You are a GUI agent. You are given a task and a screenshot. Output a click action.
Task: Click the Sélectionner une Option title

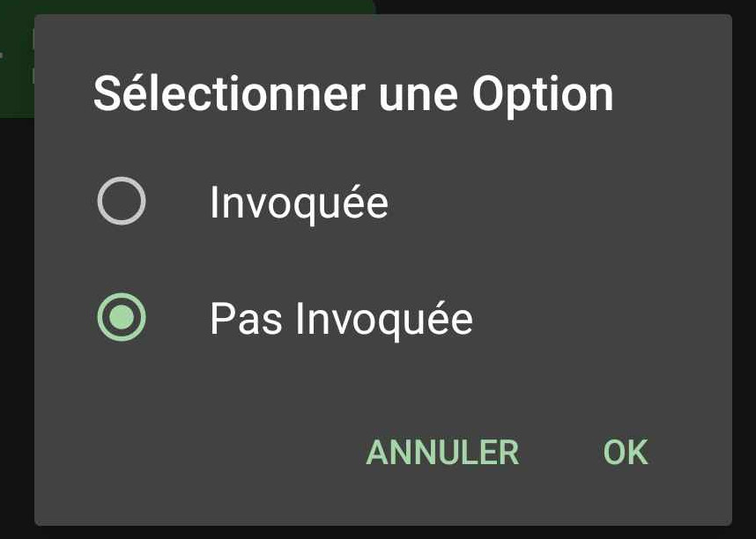(353, 93)
